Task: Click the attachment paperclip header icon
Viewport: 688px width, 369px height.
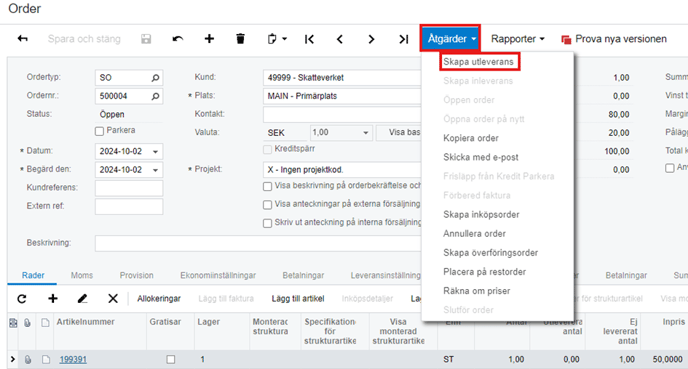Action: (28, 323)
